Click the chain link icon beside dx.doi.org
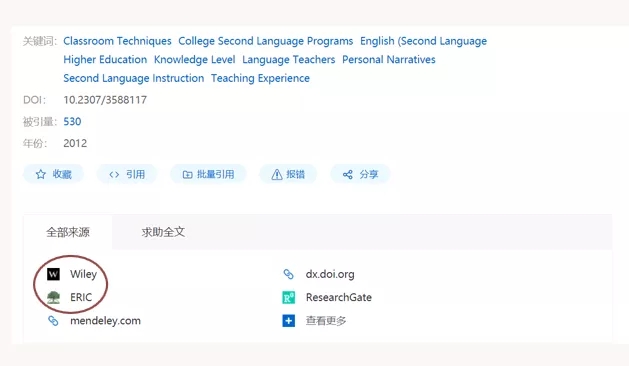Viewport: 629px width, 366px height. point(288,274)
